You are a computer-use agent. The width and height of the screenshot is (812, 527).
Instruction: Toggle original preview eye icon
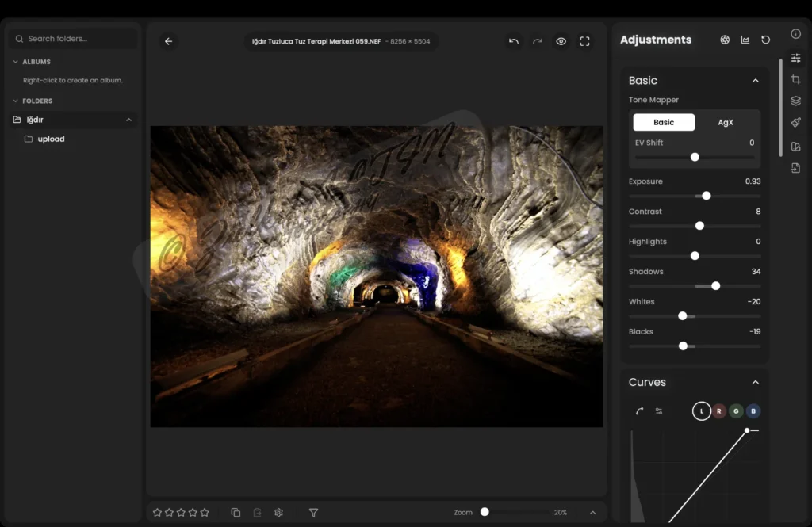561,41
